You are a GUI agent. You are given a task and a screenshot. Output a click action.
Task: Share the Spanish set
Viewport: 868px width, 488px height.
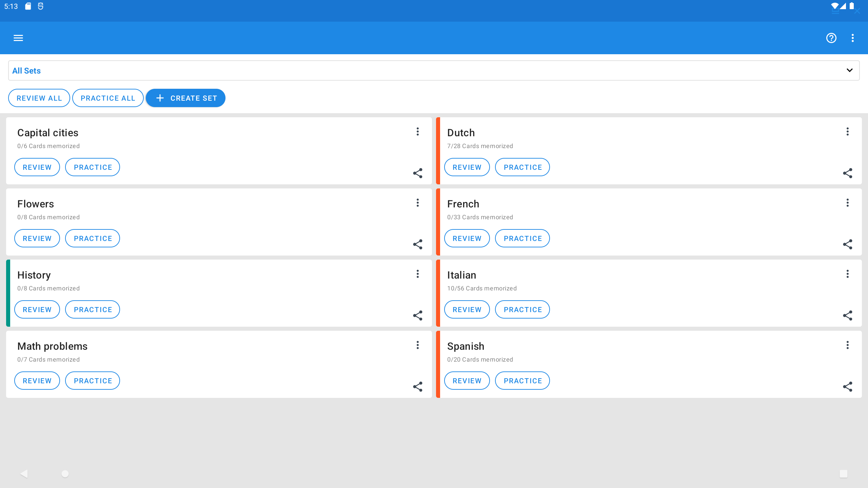click(x=848, y=387)
